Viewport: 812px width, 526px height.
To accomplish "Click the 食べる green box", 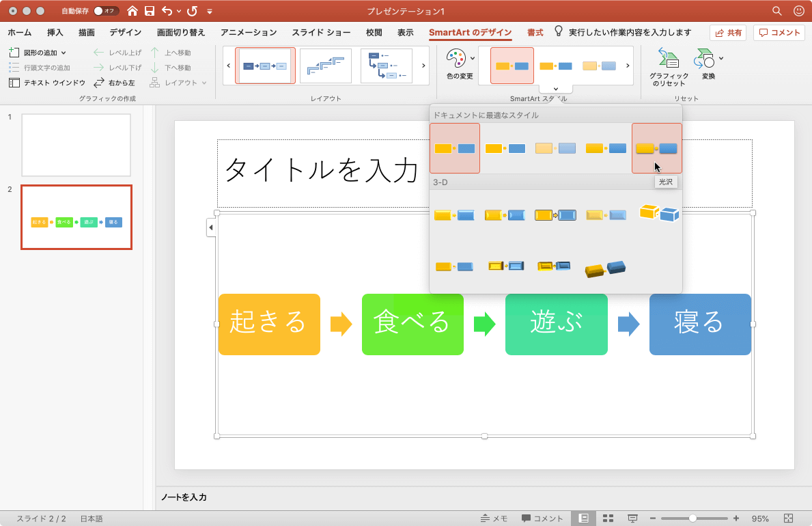I will click(412, 324).
